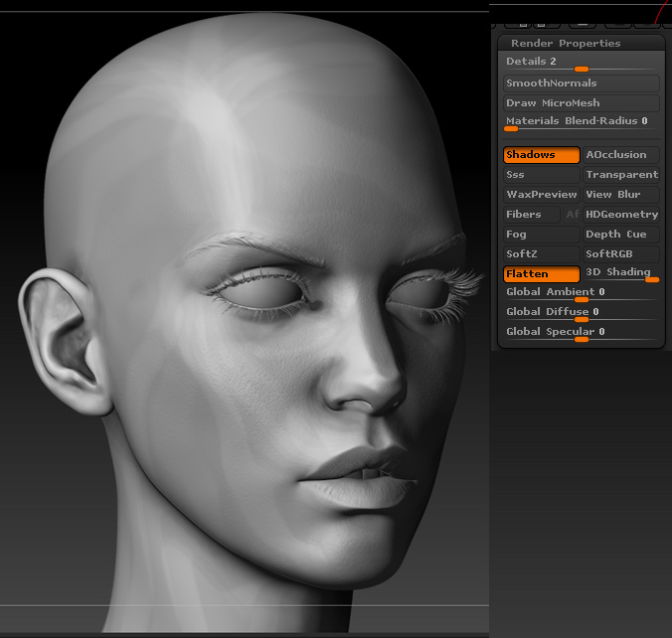Image resolution: width=672 pixels, height=638 pixels.
Task: Toggle the Fibers render option
Action: 531,215
